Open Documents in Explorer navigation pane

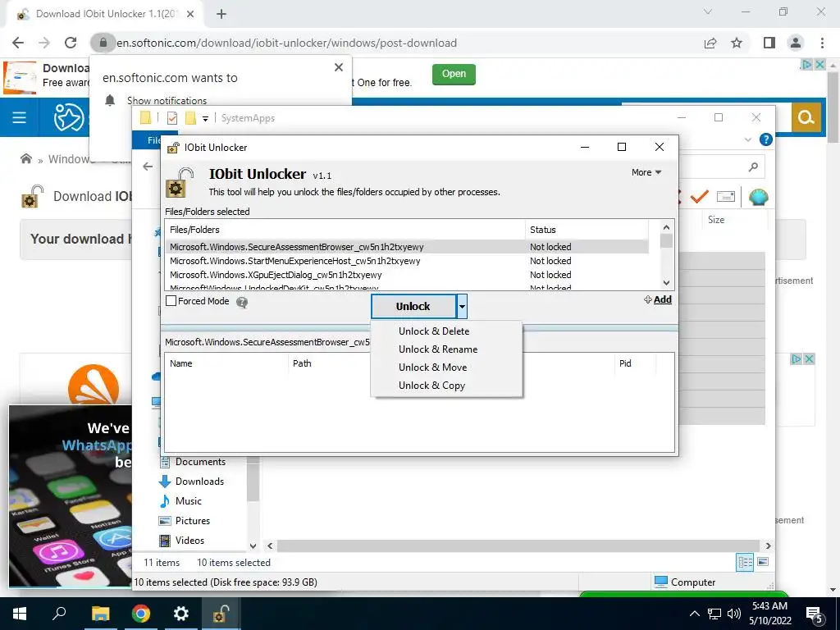point(200,462)
